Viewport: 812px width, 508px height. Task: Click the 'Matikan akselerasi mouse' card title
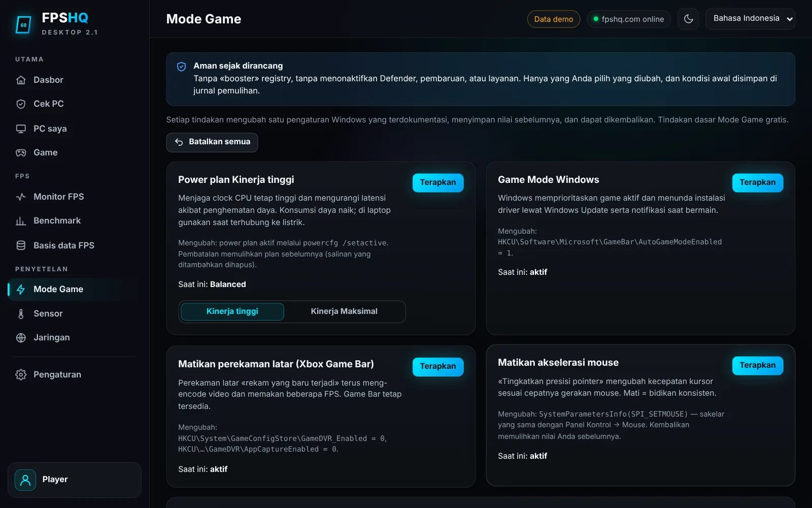click(558, 363)
